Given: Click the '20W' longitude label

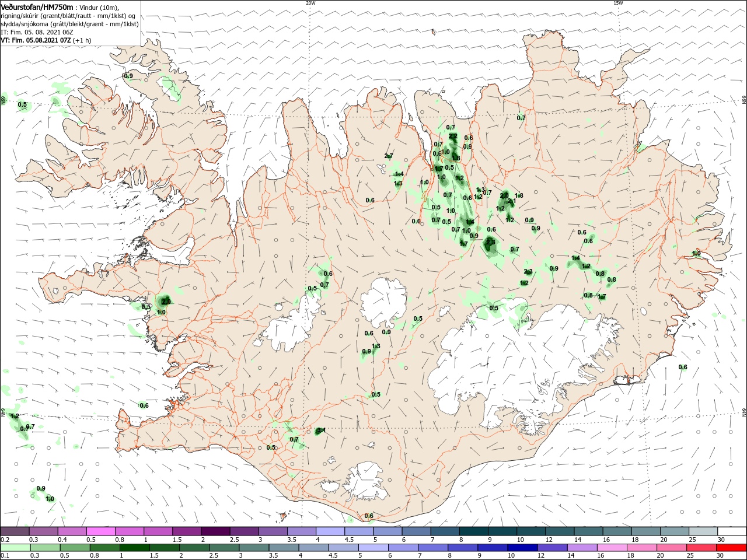Looking at the screenshot, I should 310,3.
